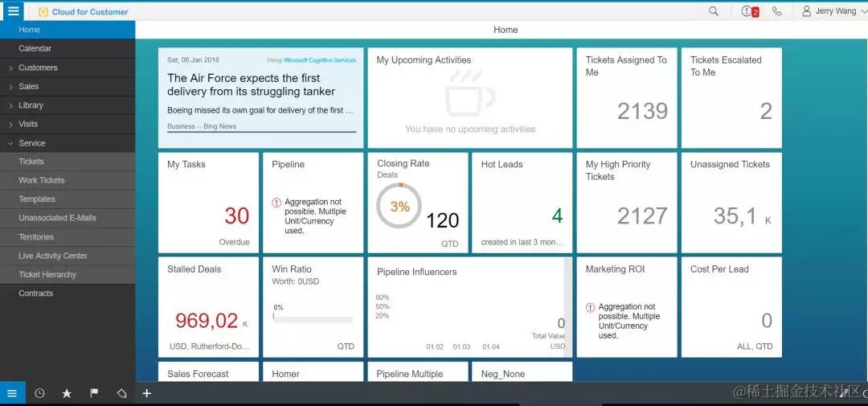This screenshot has height=406, width=868.
Task: Open the notifications alert icon with badge
Action: 750,11
